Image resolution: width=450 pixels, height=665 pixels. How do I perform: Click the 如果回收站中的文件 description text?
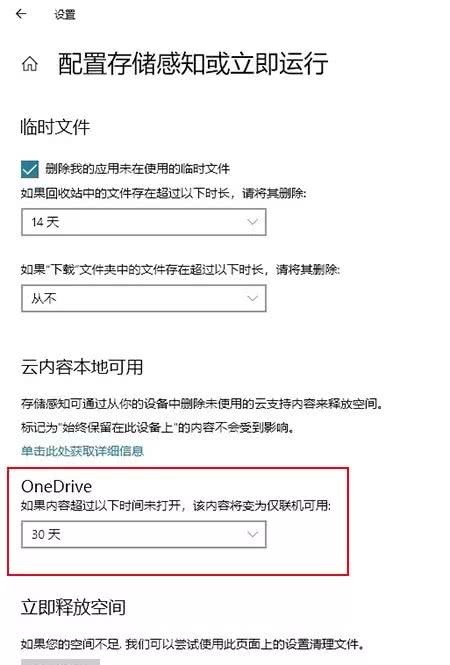163,193
